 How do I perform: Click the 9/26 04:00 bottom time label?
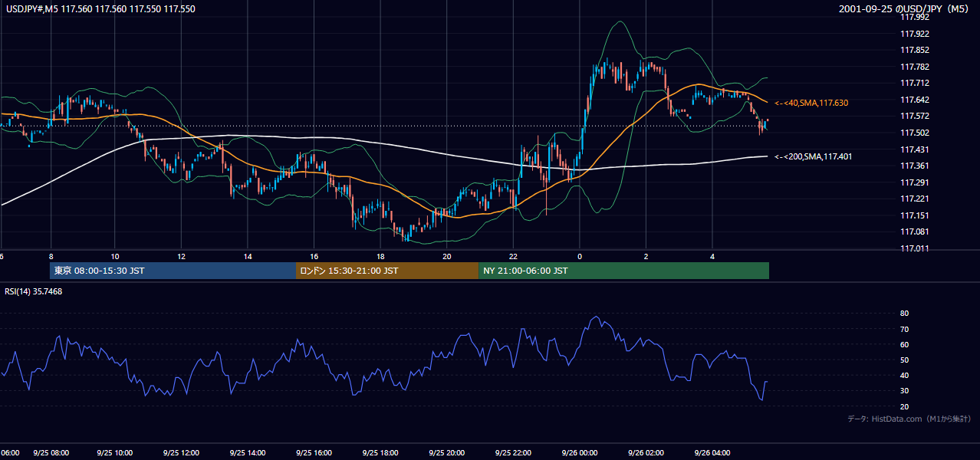pyautogui.click(x=712, y=453)
